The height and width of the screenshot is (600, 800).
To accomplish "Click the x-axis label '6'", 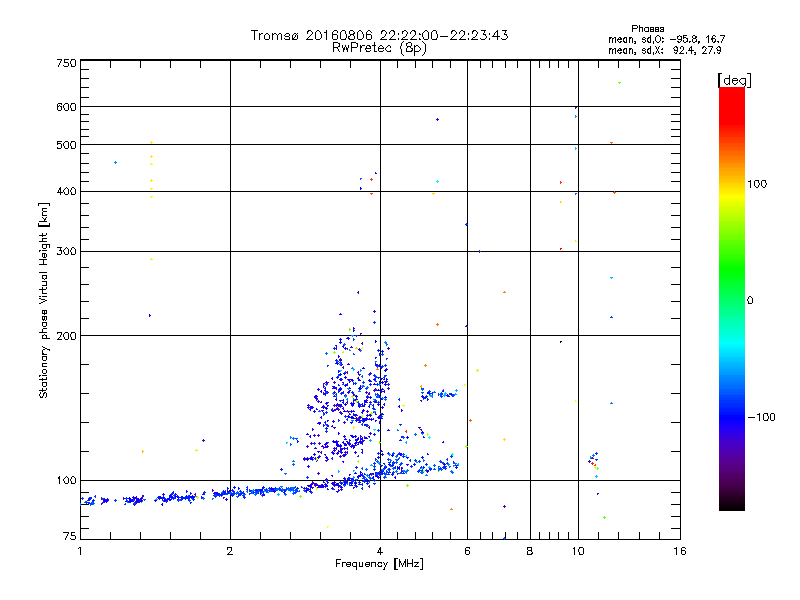I will tap(467, 551).
